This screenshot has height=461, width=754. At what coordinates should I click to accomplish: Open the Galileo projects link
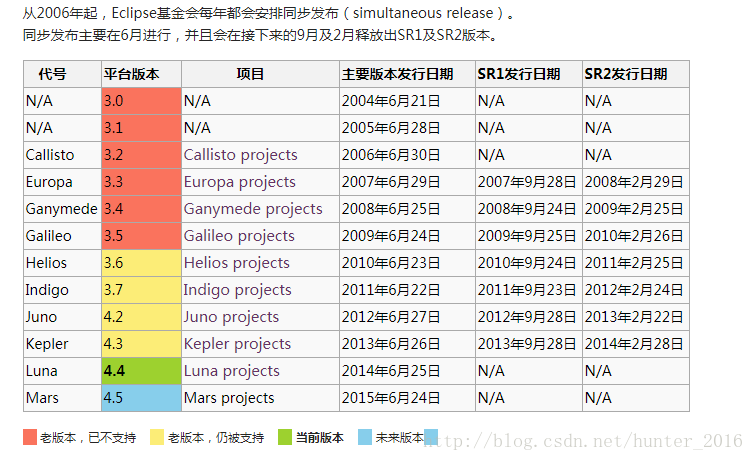[239, 236]
